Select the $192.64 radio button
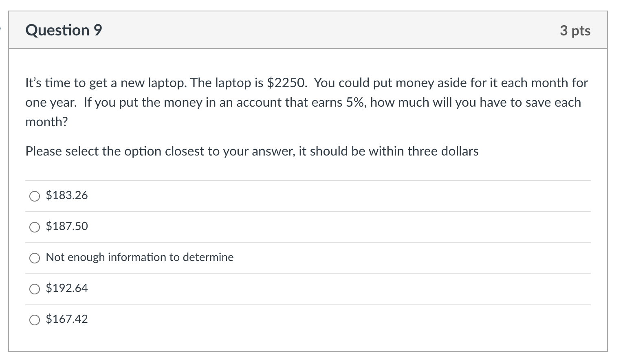 pos(35,289)
